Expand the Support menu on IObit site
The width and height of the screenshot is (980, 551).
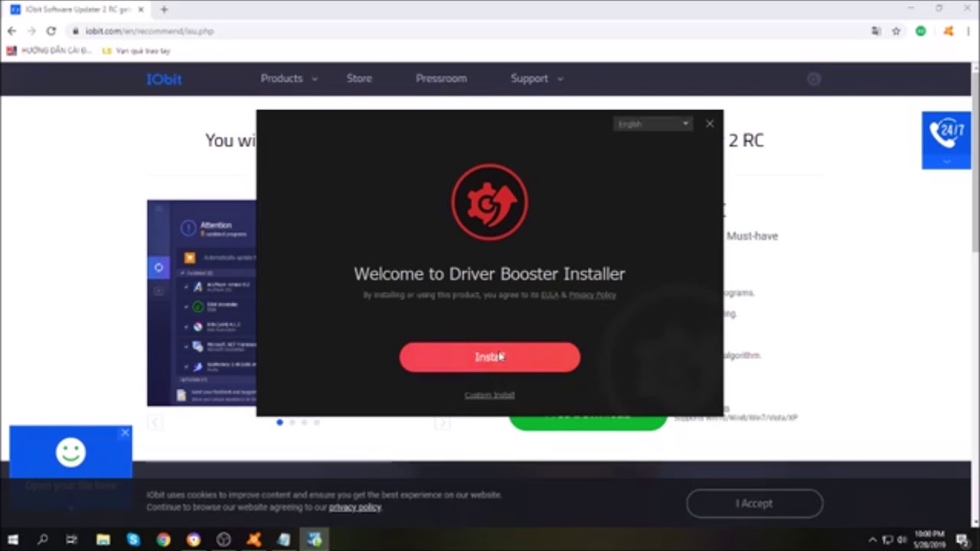[537, 78]
